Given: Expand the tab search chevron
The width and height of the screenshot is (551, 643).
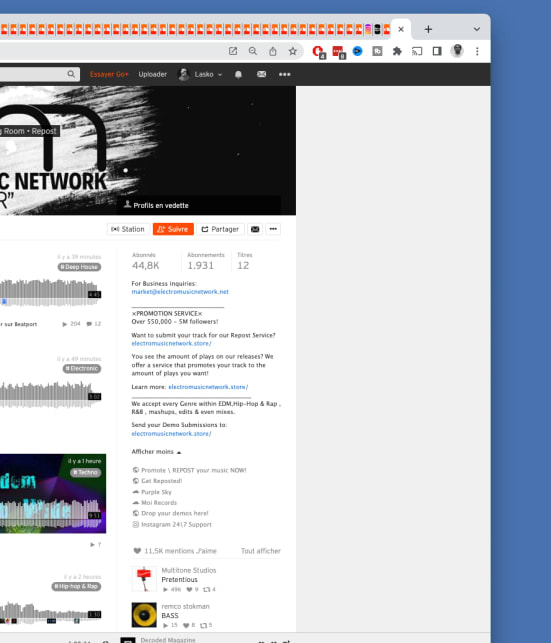Looking at the screenshot, I should [x=476, y=29].
